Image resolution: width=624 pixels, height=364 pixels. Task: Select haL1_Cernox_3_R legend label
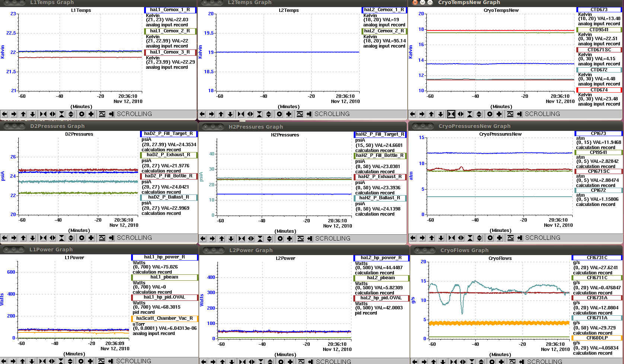(170, 52)
